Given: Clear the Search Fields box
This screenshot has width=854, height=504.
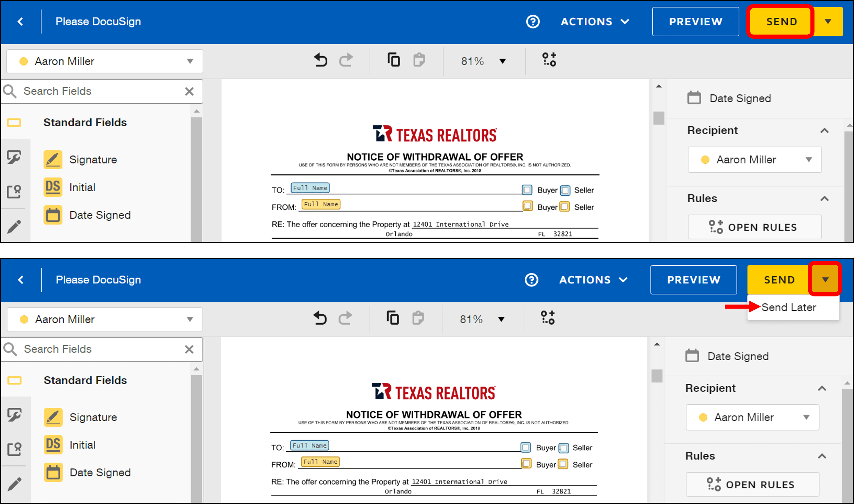Looking at the screenshot, I should [189, 91].
